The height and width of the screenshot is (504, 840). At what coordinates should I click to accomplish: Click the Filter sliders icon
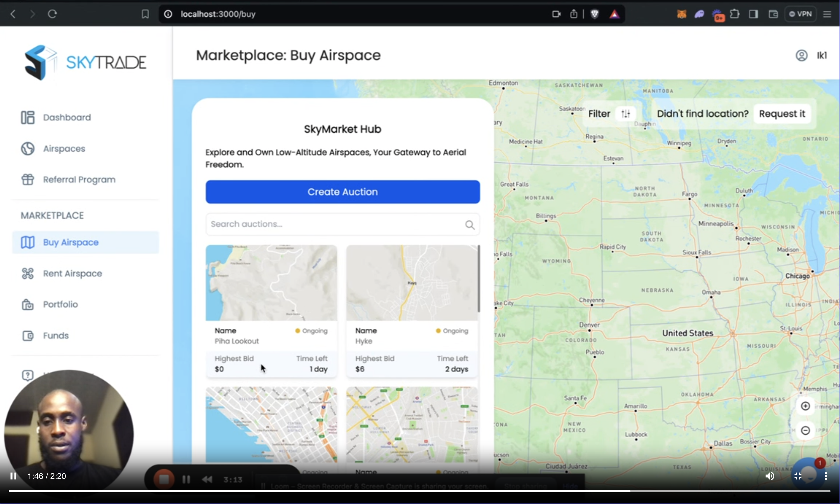coord(625,114)
